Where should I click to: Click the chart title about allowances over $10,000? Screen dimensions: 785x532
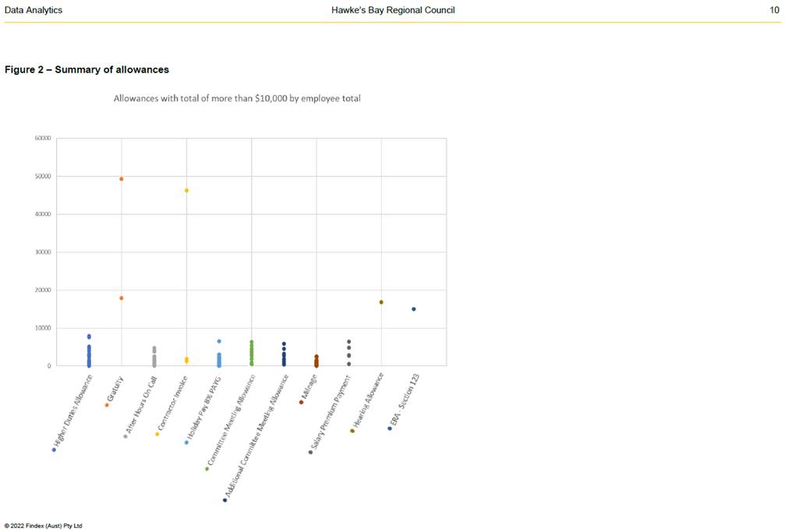point(237,99)
